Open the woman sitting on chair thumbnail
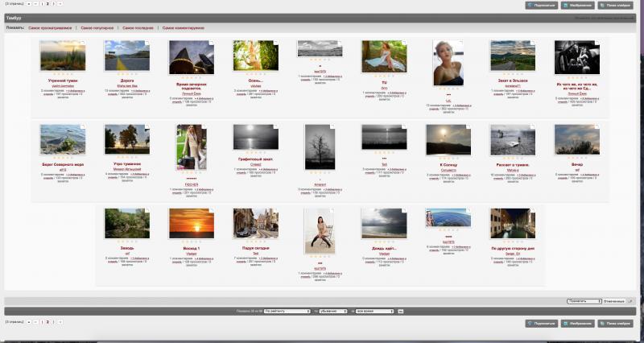The width and height of the screenshot is (644, 343). [x=320, y=231]
